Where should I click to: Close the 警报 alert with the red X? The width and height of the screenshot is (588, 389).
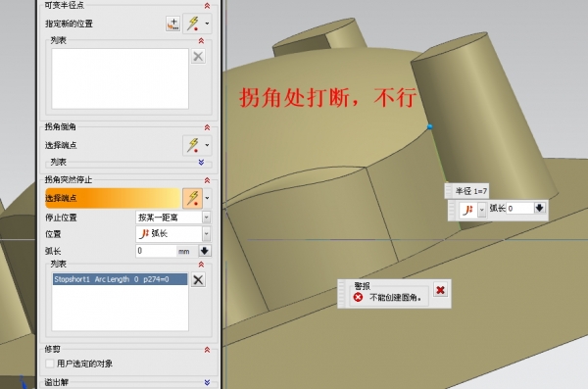click(x=441, y=290)
